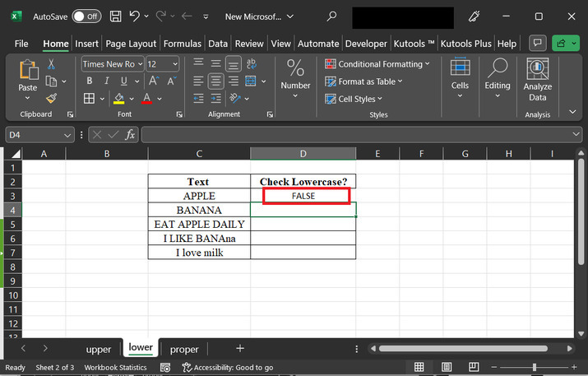Switch to the Insert tab
The width and height of the screenshot is (588, 376).
[86, 44]
